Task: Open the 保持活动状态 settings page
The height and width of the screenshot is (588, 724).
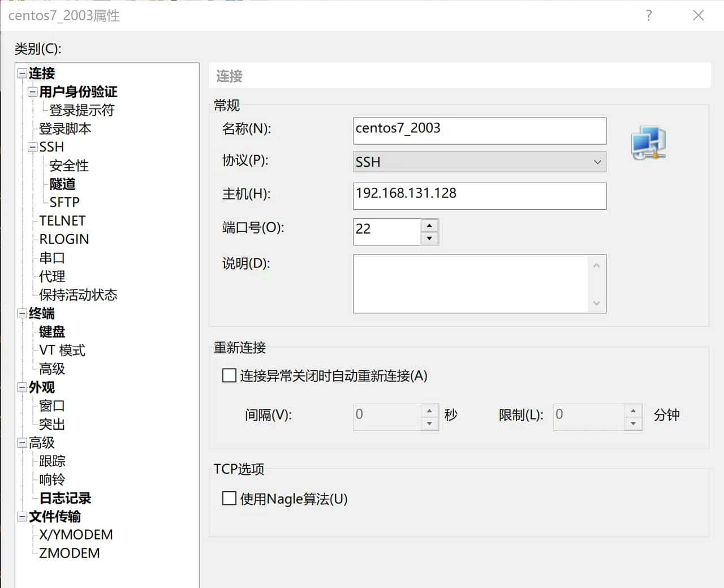Action: (x=78, y=295)
